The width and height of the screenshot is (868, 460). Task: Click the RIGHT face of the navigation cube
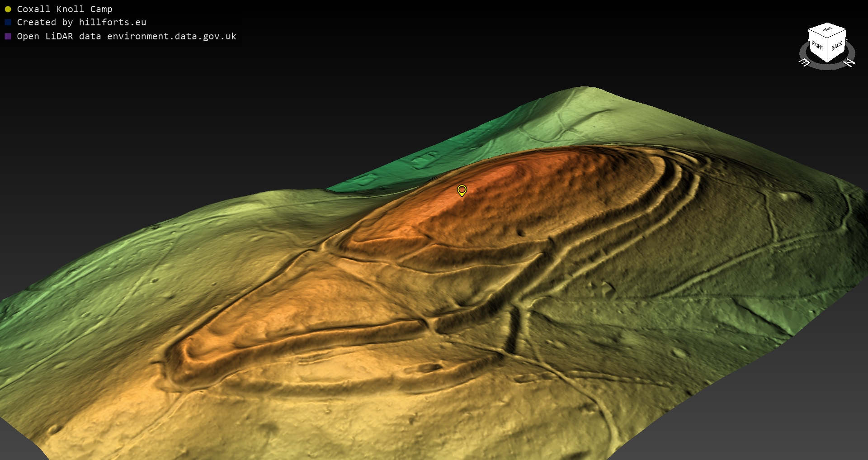(x=817, y=46)
